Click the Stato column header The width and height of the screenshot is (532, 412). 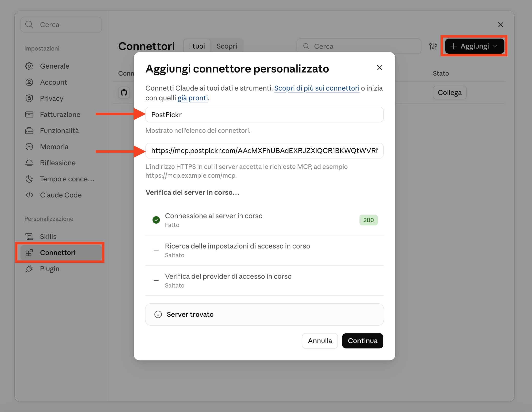pyautogui.click(x=441, y=73)
